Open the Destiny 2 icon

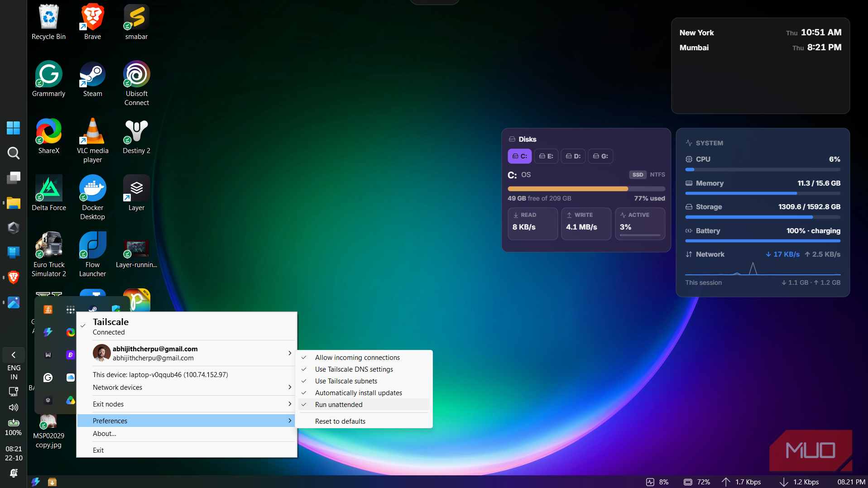click(136, 136)
